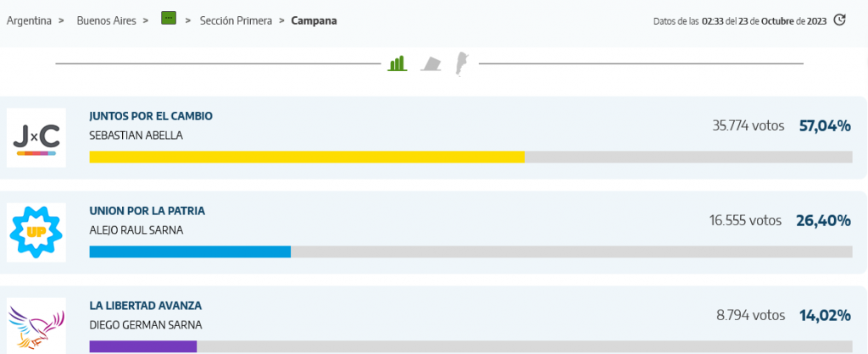Select candidate name Sebastian Abella

136,136
